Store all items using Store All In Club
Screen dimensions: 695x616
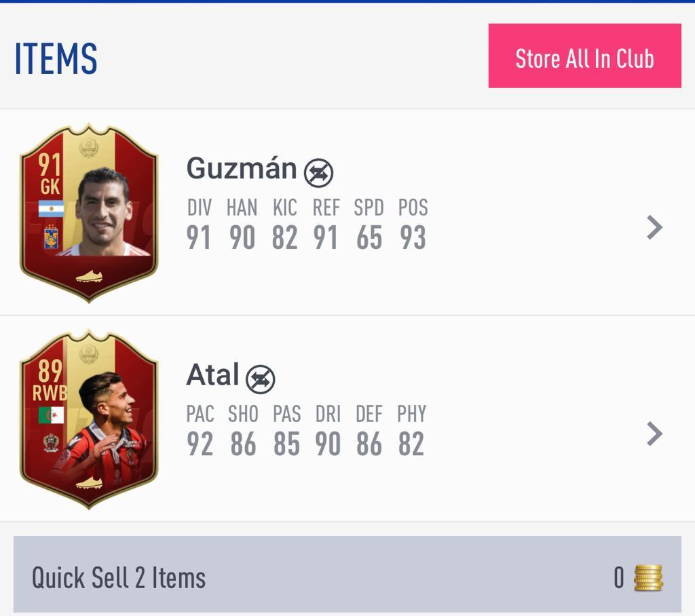584,56
